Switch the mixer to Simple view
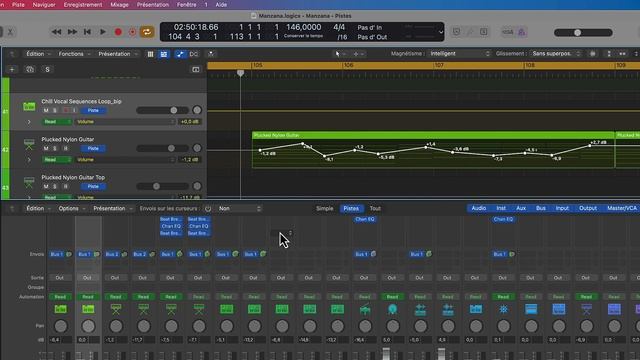640x360 pixels. pos(324,209)
